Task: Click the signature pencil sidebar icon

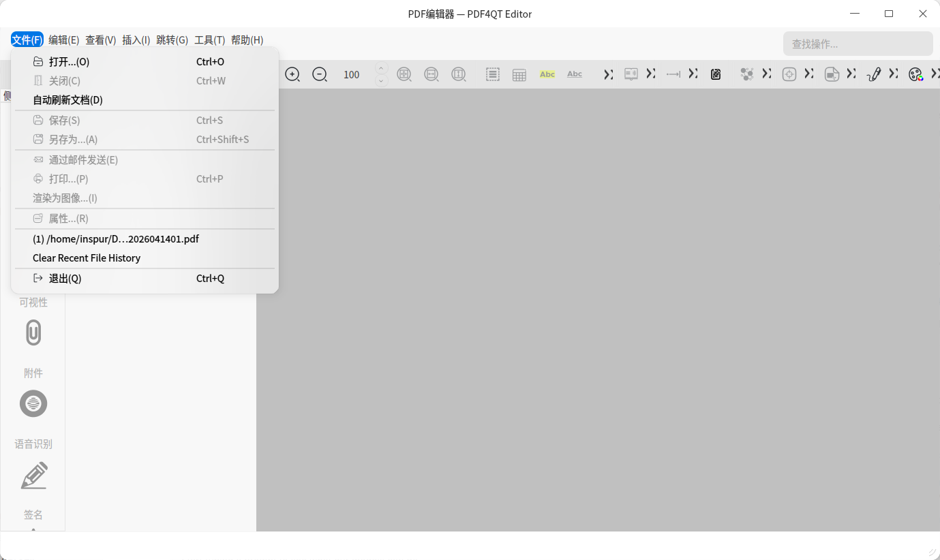Action: [x=33, y=476]
